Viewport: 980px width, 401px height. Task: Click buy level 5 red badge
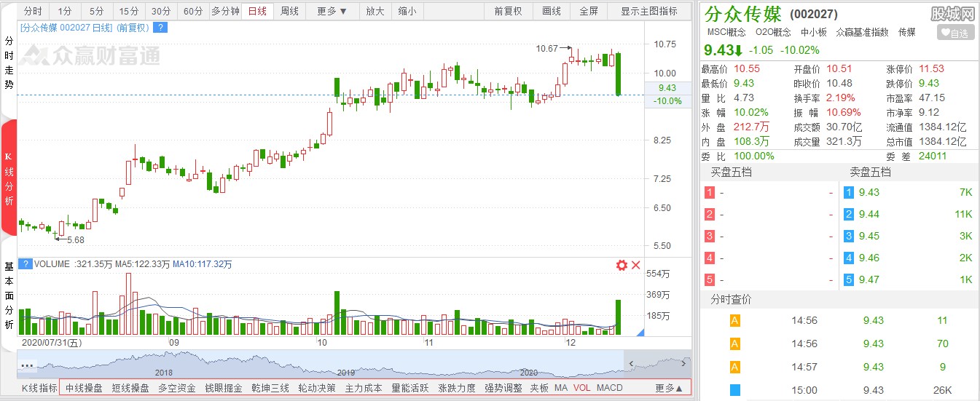[x=710, y=279]
